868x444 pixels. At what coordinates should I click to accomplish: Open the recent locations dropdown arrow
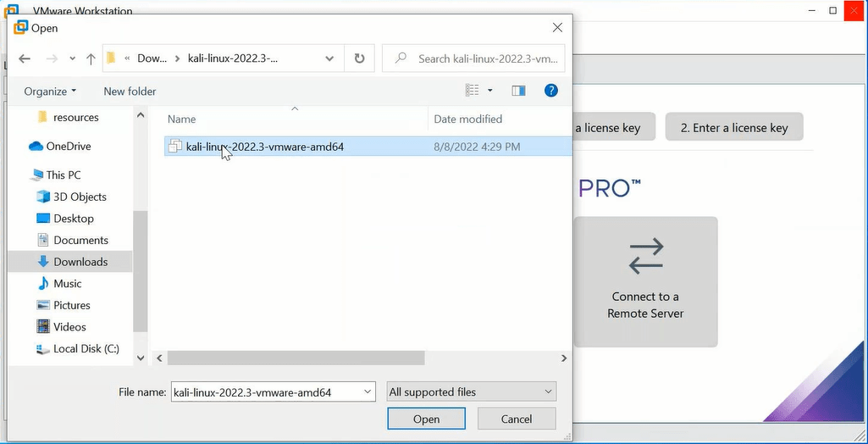(x=73, y=58)
